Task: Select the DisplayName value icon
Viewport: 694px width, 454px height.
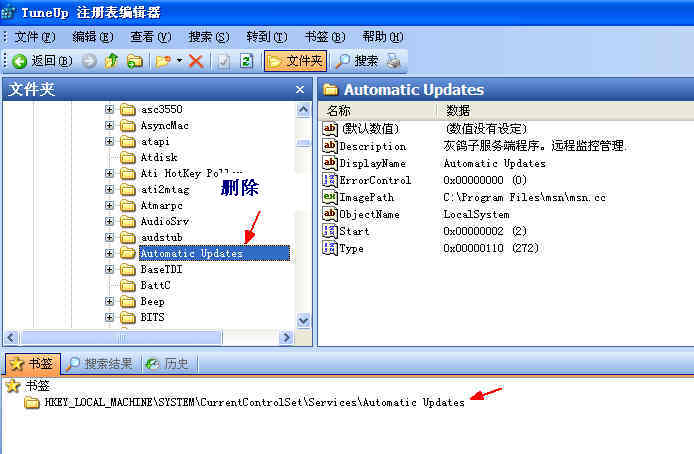Action: pos(330,163)
